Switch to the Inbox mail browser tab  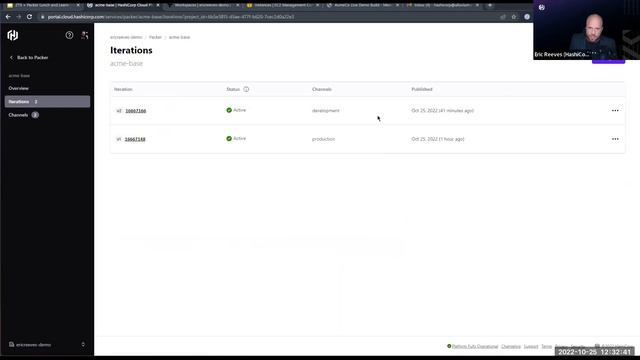442,5
